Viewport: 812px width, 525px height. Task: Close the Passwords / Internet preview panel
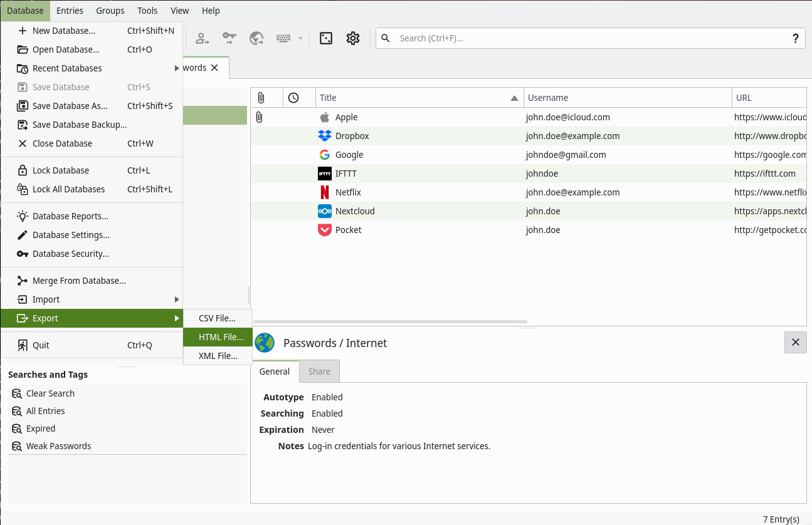coord(795,342)
